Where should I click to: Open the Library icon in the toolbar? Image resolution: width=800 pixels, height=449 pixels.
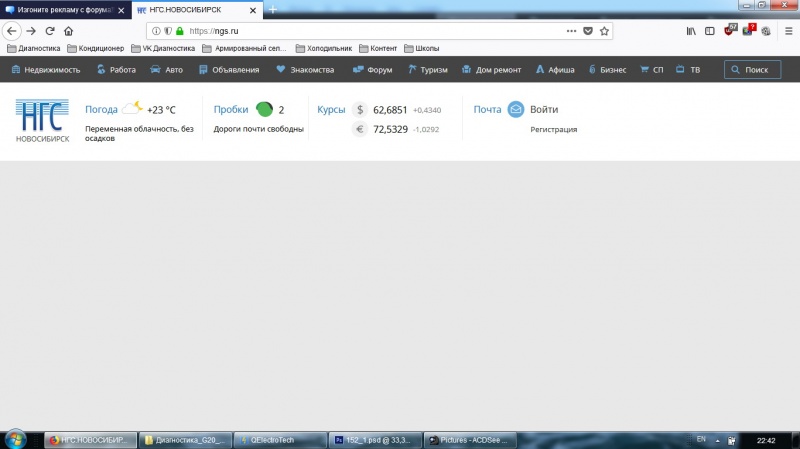coord(691,31)
